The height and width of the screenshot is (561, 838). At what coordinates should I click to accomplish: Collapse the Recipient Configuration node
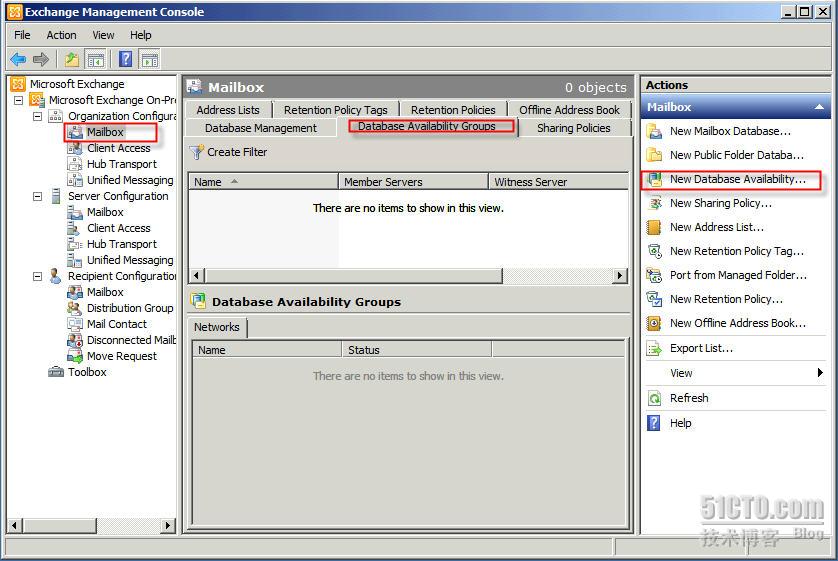37,276
